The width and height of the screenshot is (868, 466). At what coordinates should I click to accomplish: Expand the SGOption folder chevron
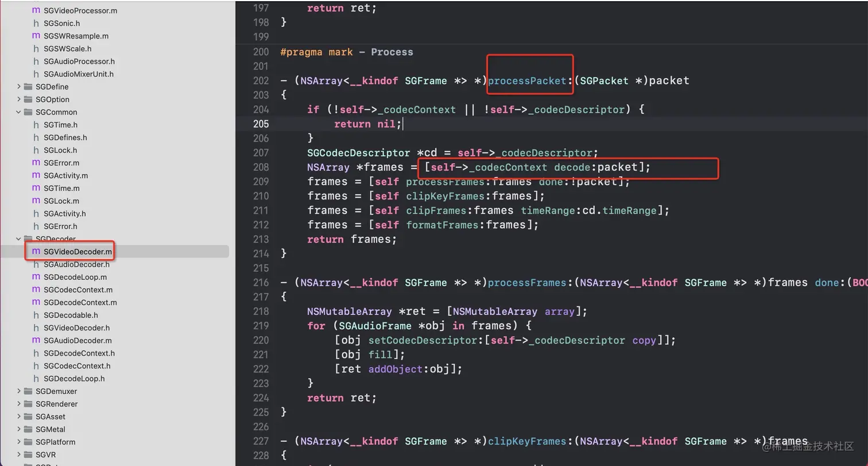[19, 99]
